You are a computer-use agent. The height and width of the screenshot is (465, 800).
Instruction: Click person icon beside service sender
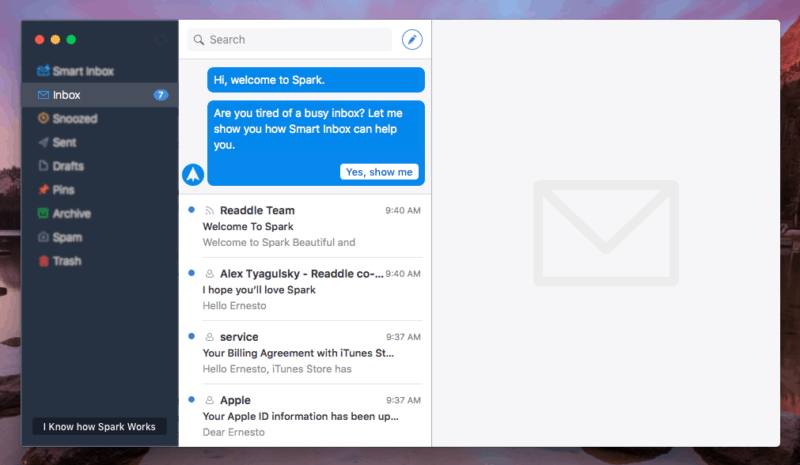(x=209, y=337)
